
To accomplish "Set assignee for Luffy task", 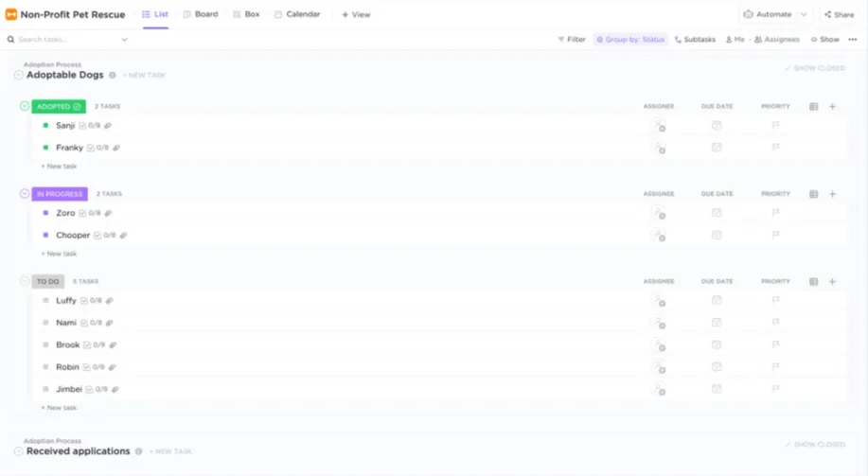I will click(659, 301).
